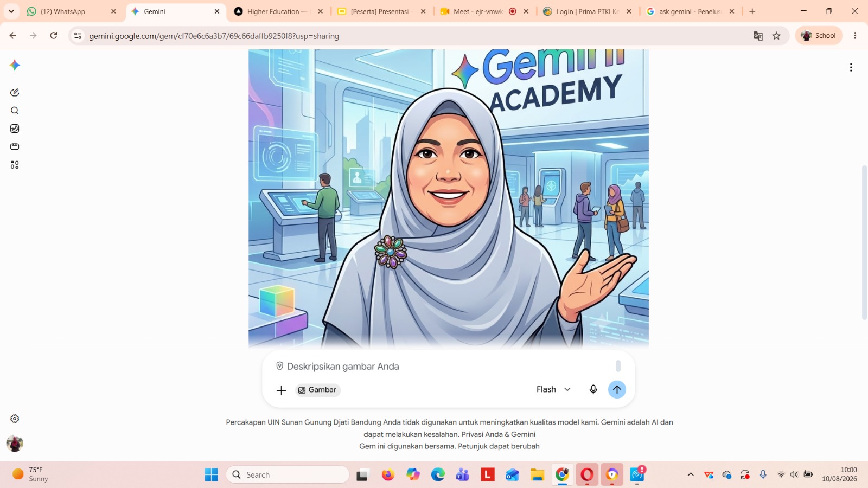Screen dimensions: 868x488
Task: Click the page vertical scrollbar
Action: tap(864, 242)
